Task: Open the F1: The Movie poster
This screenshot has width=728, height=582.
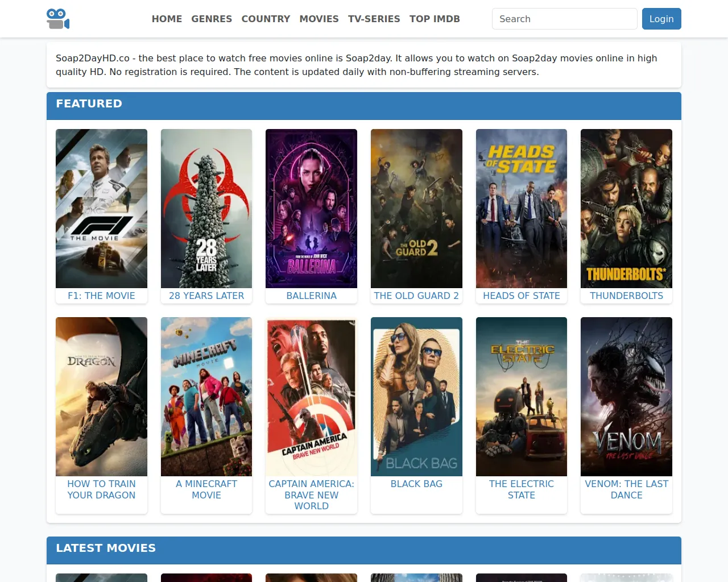Action: [x=101, y=209]
